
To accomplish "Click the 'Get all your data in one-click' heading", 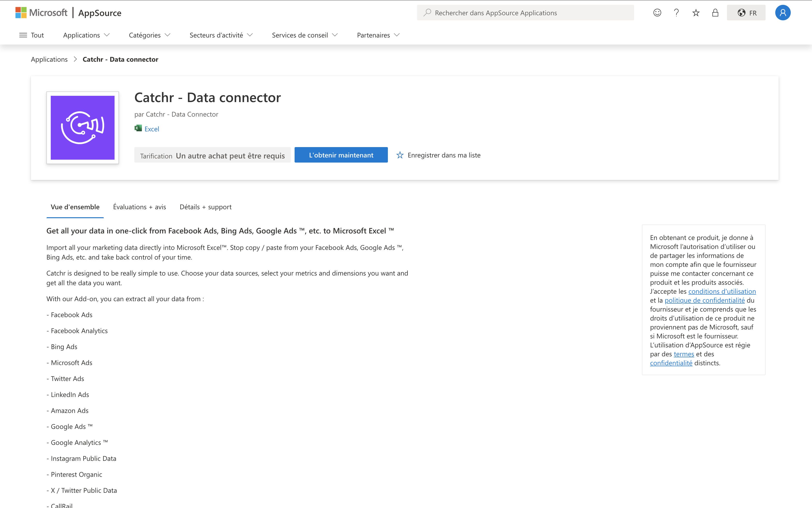I will click(x=220, y=231).
